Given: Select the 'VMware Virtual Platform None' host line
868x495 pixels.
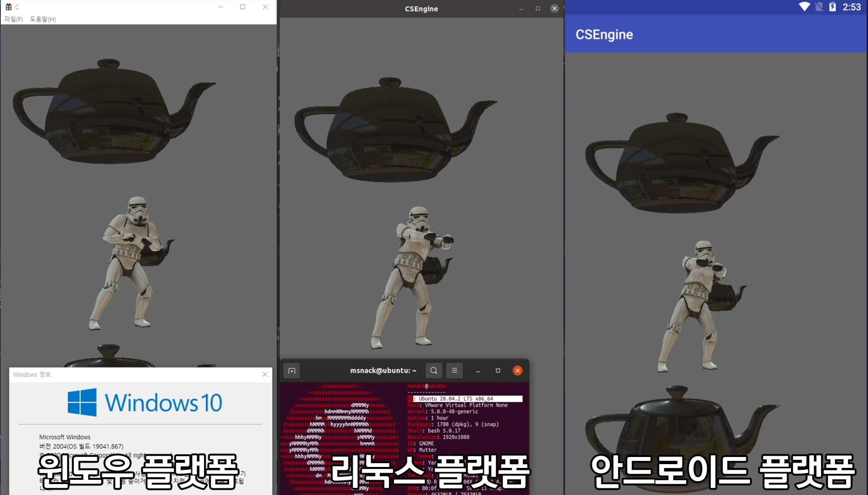Looking at the screenshot, I should click(x=458, y=405).
